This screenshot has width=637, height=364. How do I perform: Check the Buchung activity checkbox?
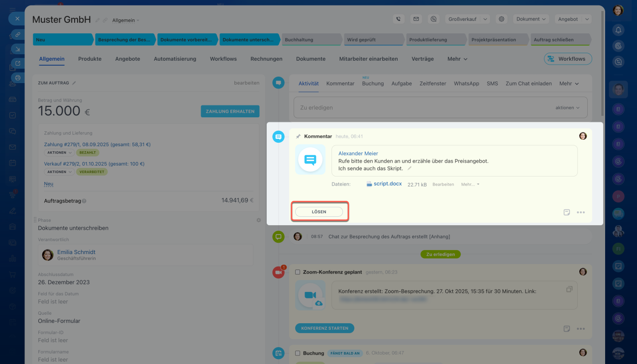(x=298, y=353)
